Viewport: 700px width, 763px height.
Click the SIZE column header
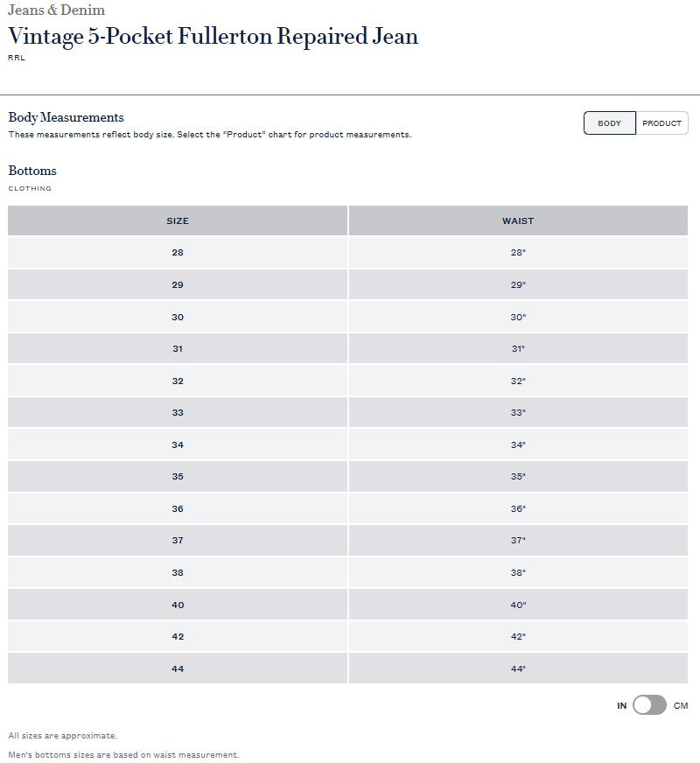coord(178,220)
